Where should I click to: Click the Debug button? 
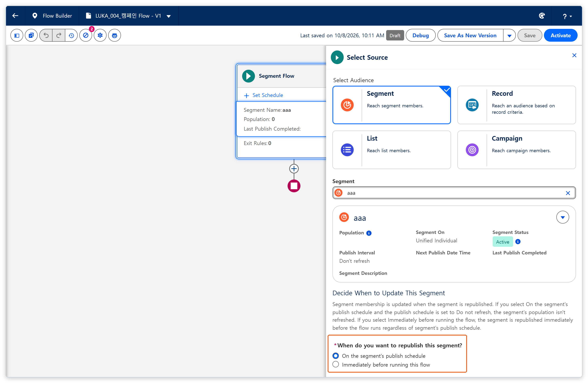click(x=421, y=35)
